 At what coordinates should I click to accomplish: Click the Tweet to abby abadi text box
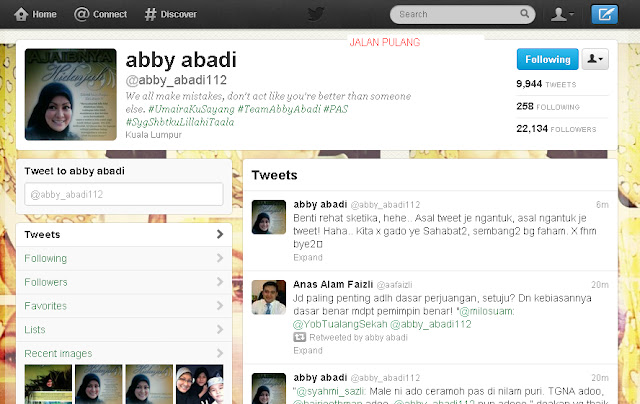(124, 194)
